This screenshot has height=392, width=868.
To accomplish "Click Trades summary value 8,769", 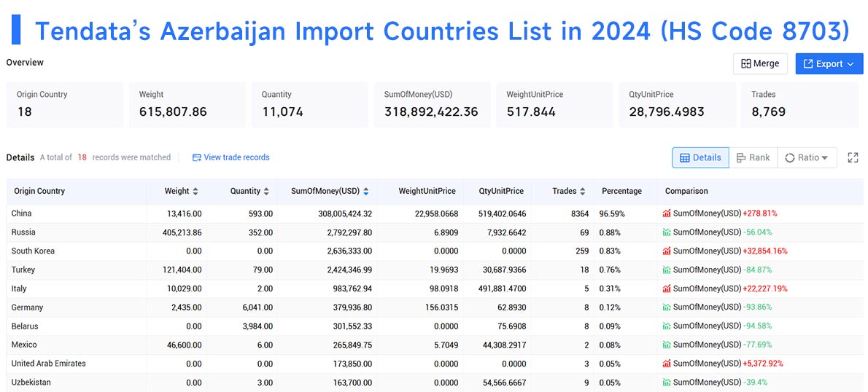I will click(768, 112).
